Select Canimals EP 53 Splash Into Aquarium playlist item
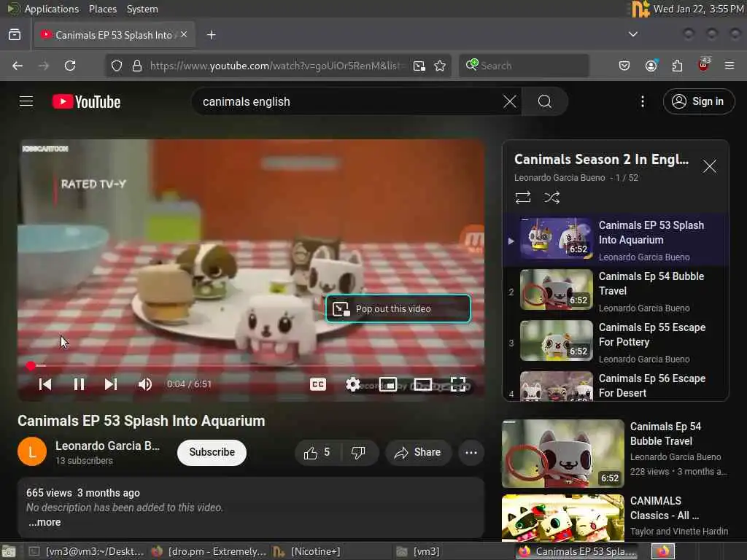The image size is (747, 560). [616, 239]
